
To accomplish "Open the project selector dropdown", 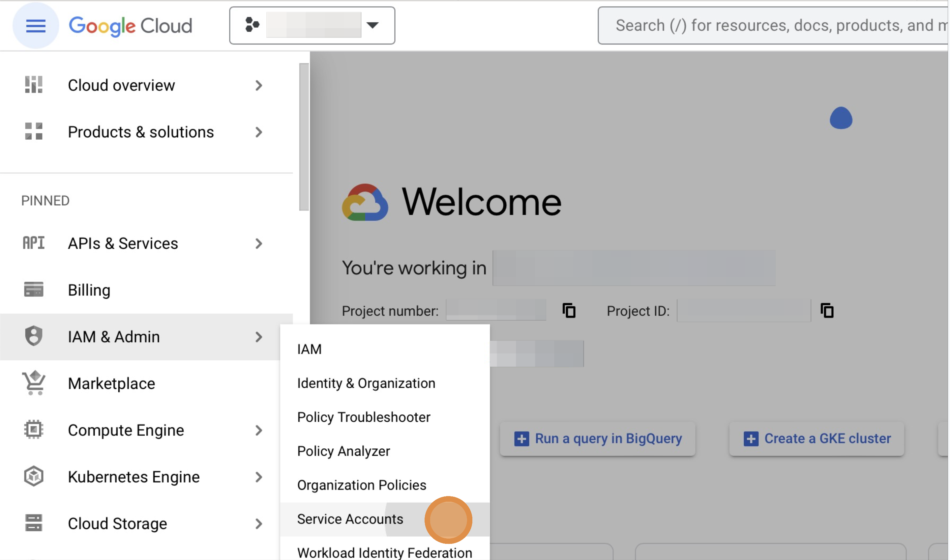I will pos(372,25).
